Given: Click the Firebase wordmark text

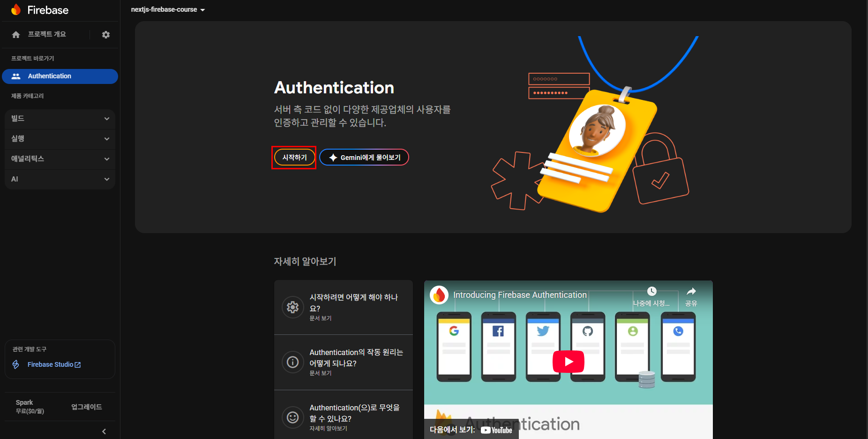Looking at the screenshot, I should (x=48, y=10).
